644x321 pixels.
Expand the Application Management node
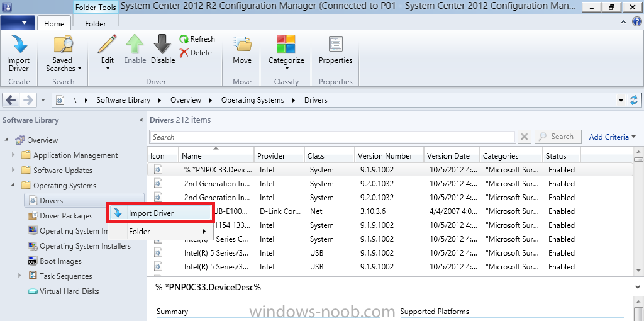[x=14, y=155]
